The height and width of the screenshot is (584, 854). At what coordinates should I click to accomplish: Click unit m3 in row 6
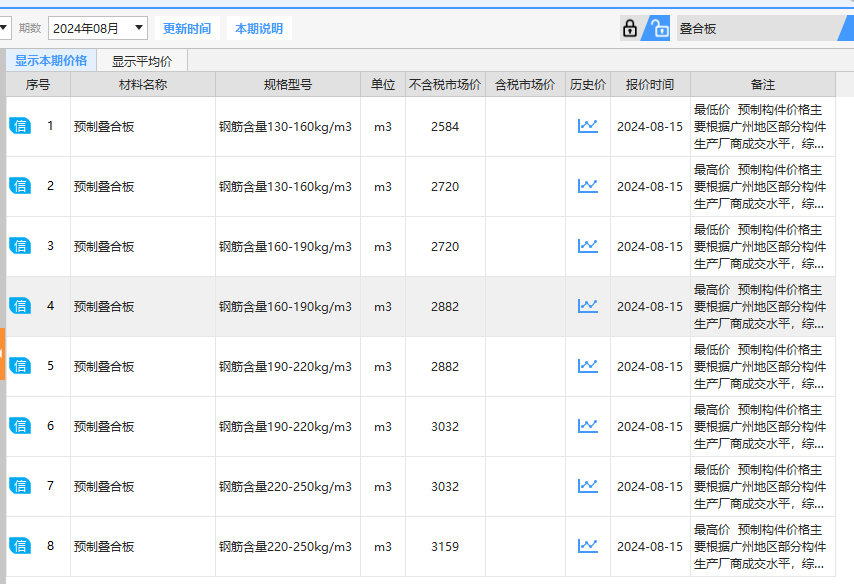(383, 426)
